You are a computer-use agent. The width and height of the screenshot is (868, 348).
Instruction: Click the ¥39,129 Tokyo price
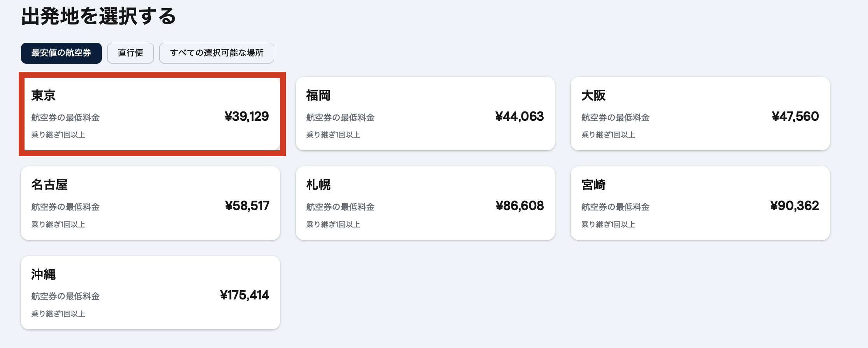247,117
